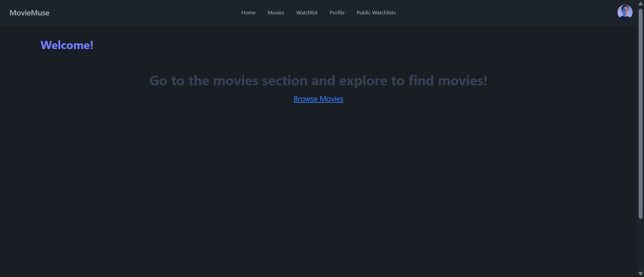Click the word "explore" in the heading
Screen dimensions: 644x277
(x=363, y=81)
